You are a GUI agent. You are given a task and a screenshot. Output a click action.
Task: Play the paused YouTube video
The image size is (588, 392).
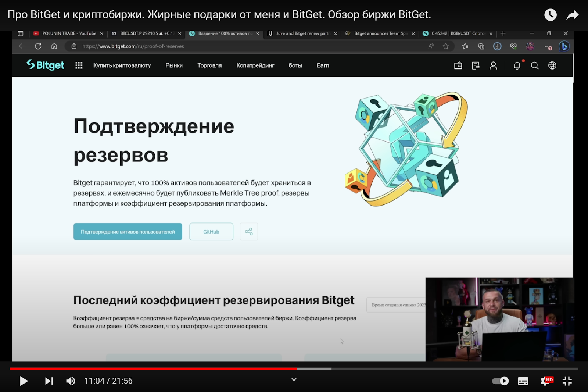24,381
